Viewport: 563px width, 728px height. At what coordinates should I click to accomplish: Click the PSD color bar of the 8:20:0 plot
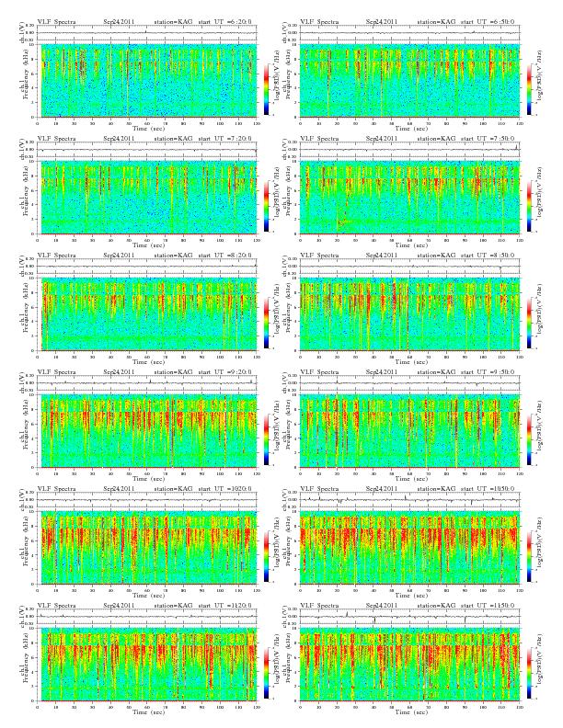(266, 323)
